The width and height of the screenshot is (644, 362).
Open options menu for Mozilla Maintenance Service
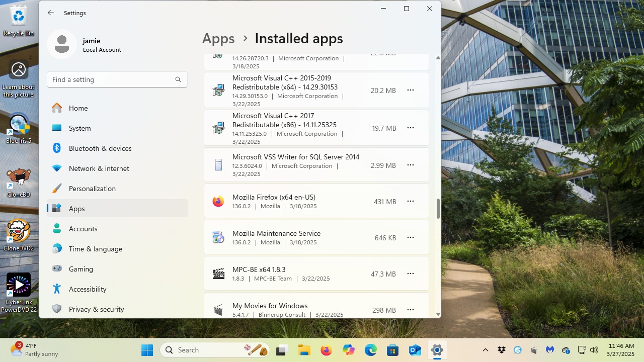click(411, 238)
